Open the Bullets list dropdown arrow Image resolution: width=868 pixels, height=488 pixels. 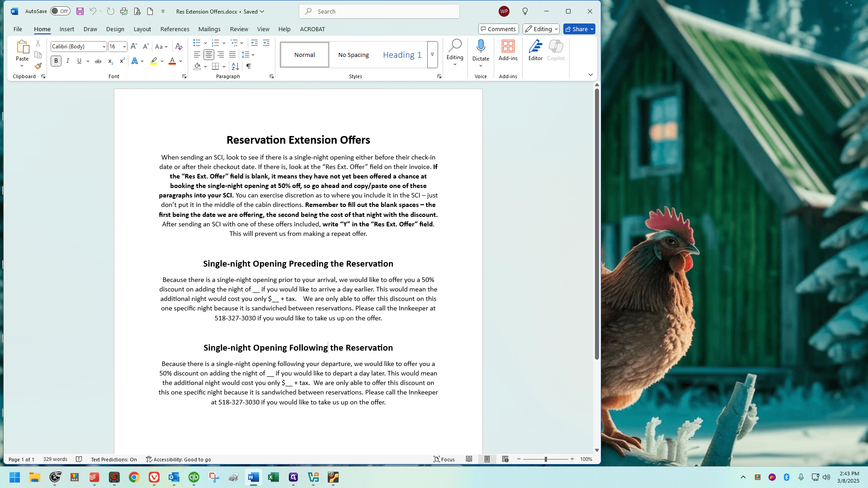205,43
